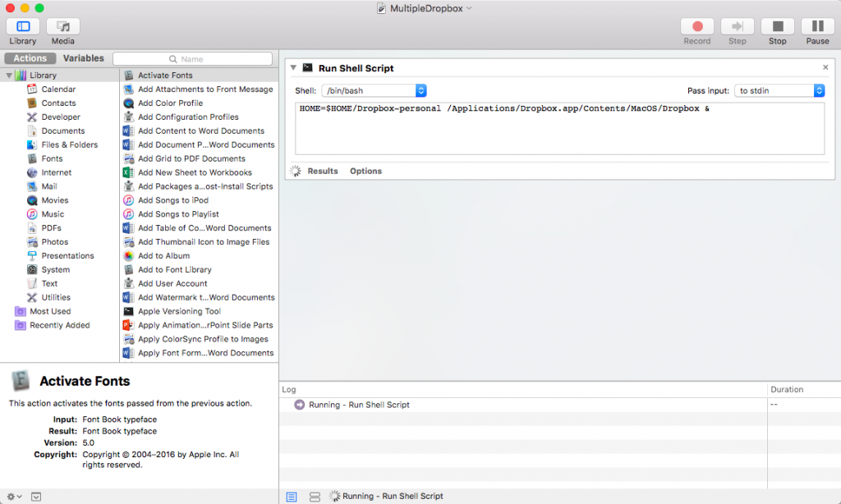Click the Step button
The image size is (841, 504).
click(737, 26)
